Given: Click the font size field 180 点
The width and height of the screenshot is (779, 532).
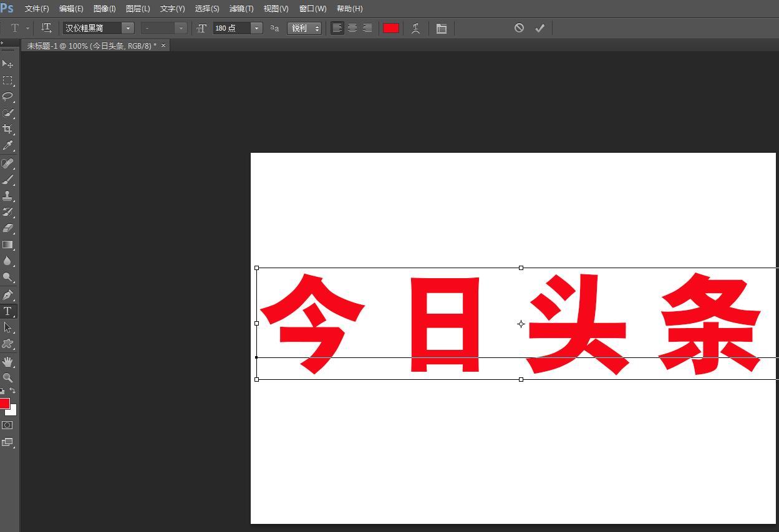Looking at the screenshot, I should click(x=231, y=28).
